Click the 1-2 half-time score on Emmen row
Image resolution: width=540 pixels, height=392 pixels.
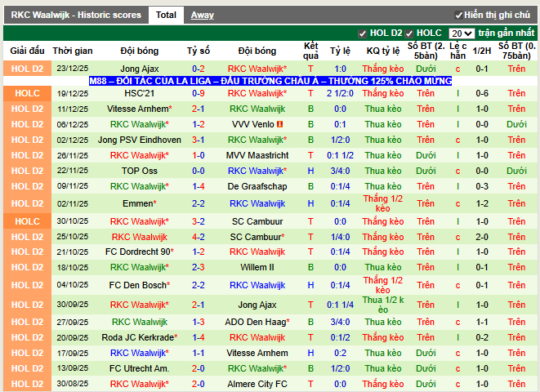click(482, 203)
